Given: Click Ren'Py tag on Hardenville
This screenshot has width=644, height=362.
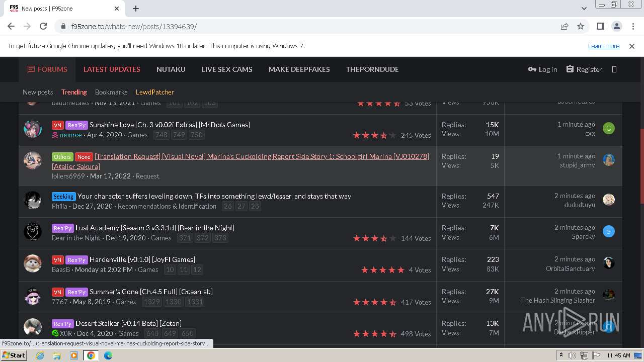Looking at the screenshot, I should (76, 259).
